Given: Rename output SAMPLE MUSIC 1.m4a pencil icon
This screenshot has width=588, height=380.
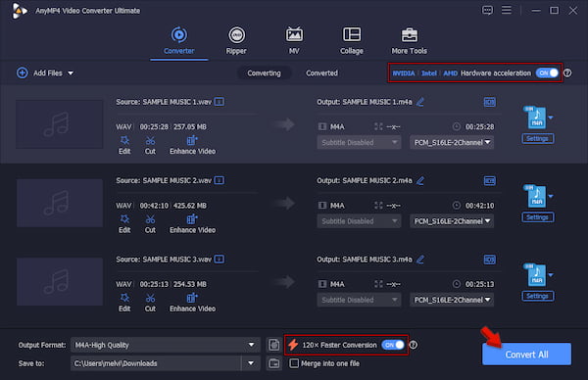Looking at the screenshot, I should (x=420, y=102).
